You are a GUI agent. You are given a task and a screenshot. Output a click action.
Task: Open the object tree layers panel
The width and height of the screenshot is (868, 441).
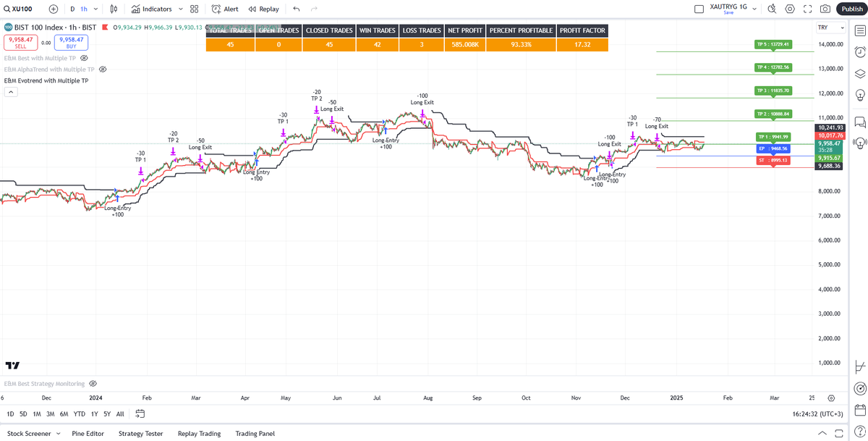860,73
